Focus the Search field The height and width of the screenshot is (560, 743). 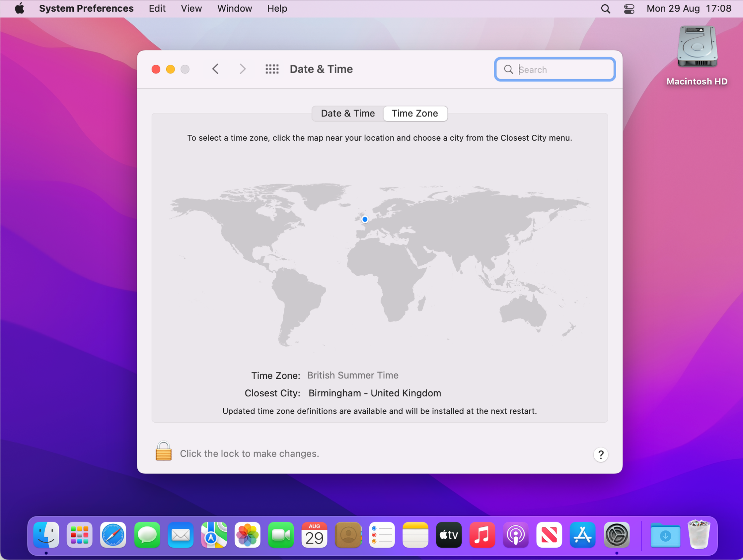(555, 69)
